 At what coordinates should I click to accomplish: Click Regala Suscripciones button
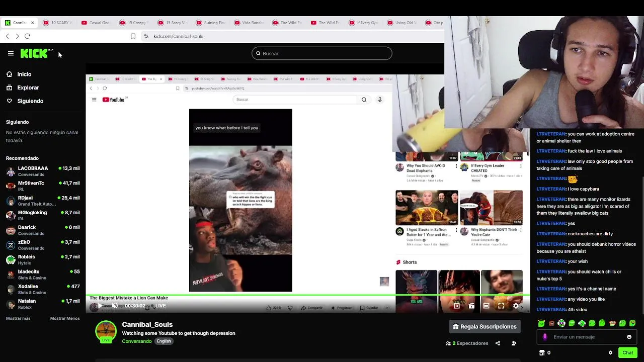click(x=485, y=327)
